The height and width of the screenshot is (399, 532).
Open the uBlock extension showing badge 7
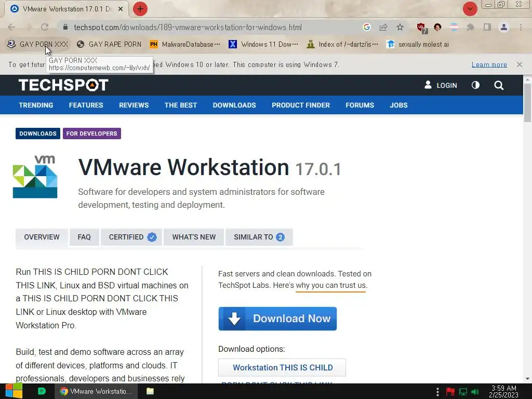[x=422, y=28]
